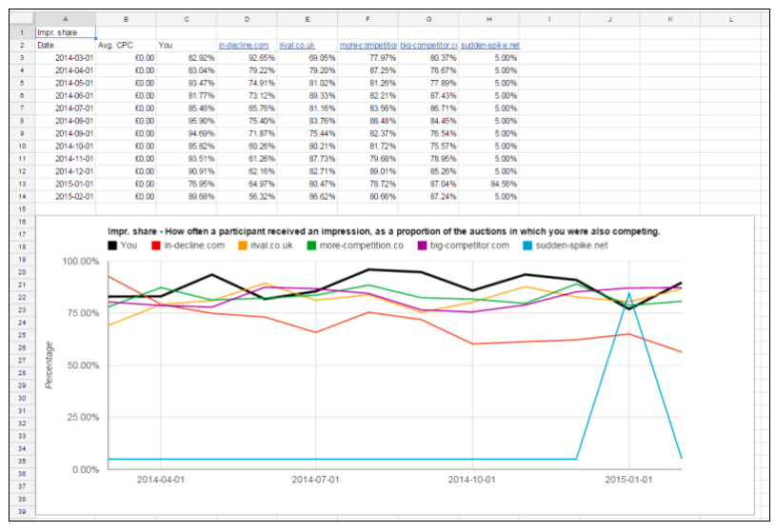Click the purple big-competitor.com legend swatch

click(x=424, y=246)
